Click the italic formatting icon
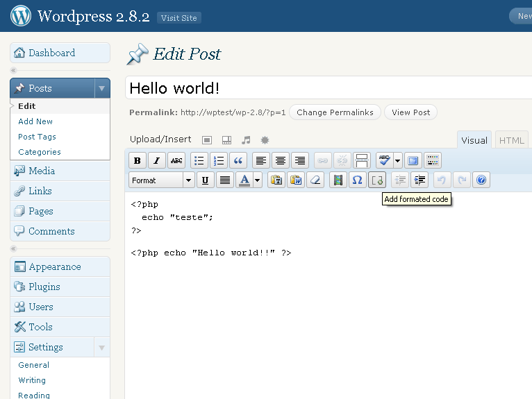 [157, 161]
